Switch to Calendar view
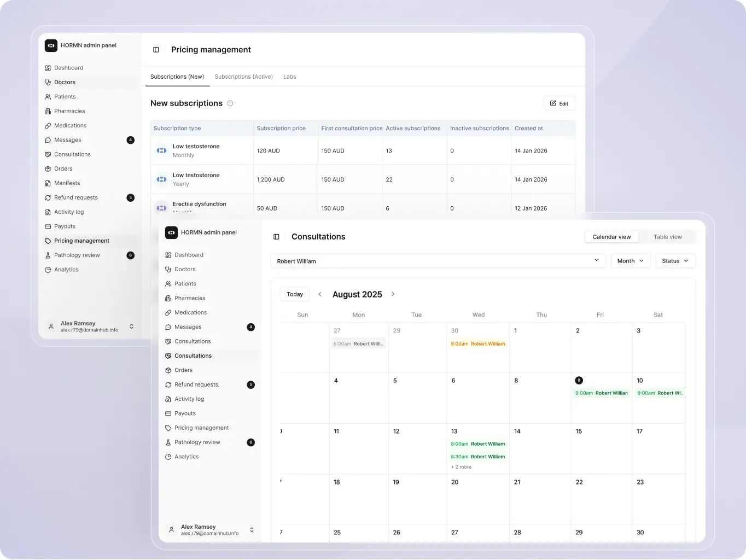 611,237
